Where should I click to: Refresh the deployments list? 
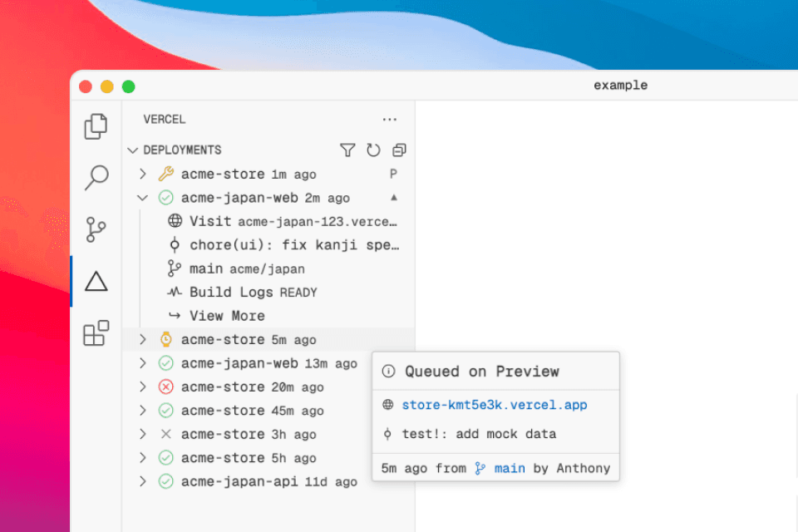(373, 150)
